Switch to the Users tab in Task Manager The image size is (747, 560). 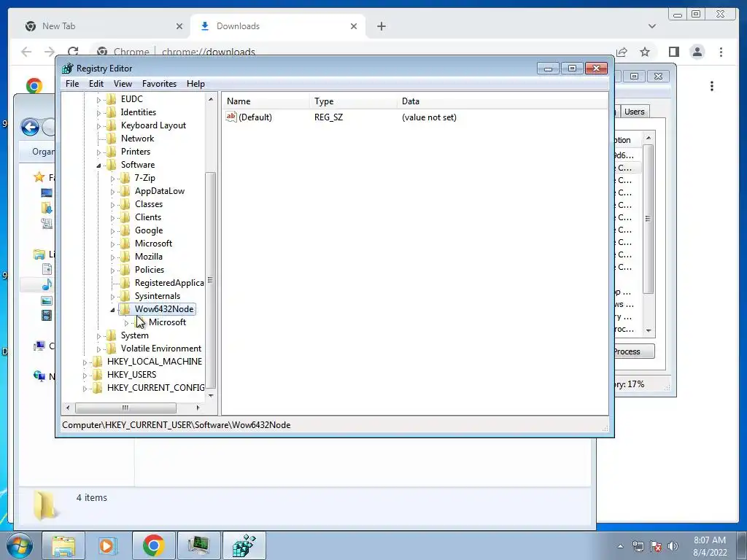coord(634,112)
